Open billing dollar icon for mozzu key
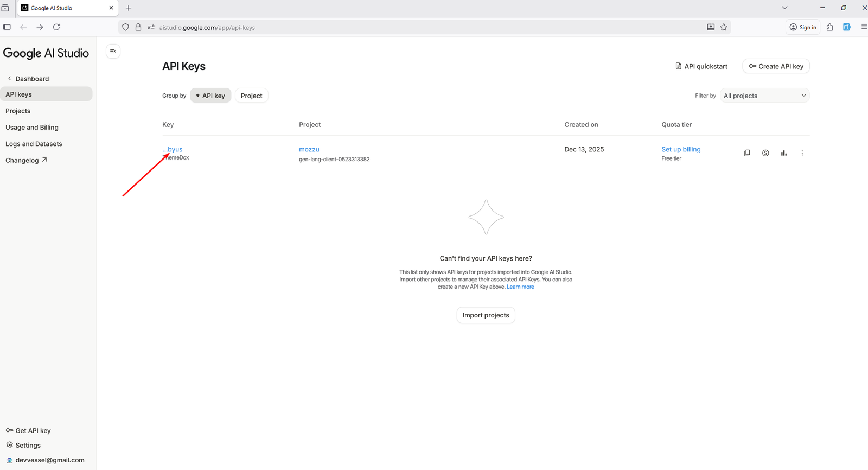This screenshot has height=470, width=868. pos(765,153)
